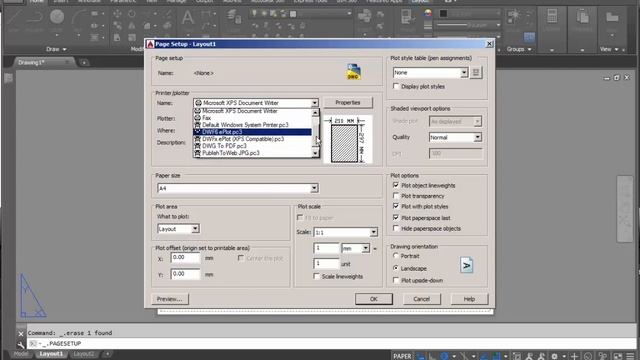Click the customization menu icon in status bar
640x360 pixels.
630,356
